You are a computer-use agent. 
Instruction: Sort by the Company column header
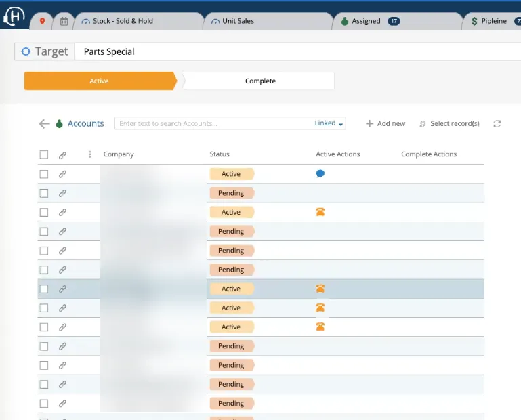[x=119, y=154]
